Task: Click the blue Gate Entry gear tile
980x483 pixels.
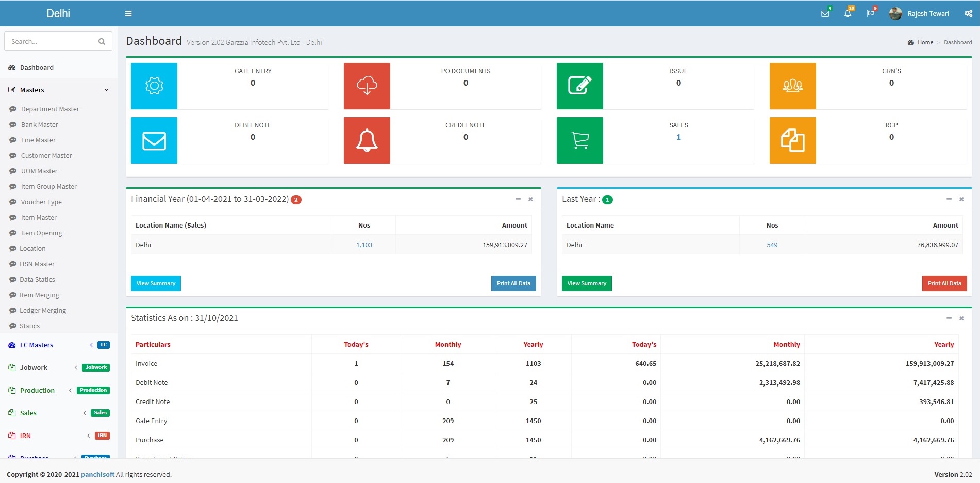Action: (154, 86)
